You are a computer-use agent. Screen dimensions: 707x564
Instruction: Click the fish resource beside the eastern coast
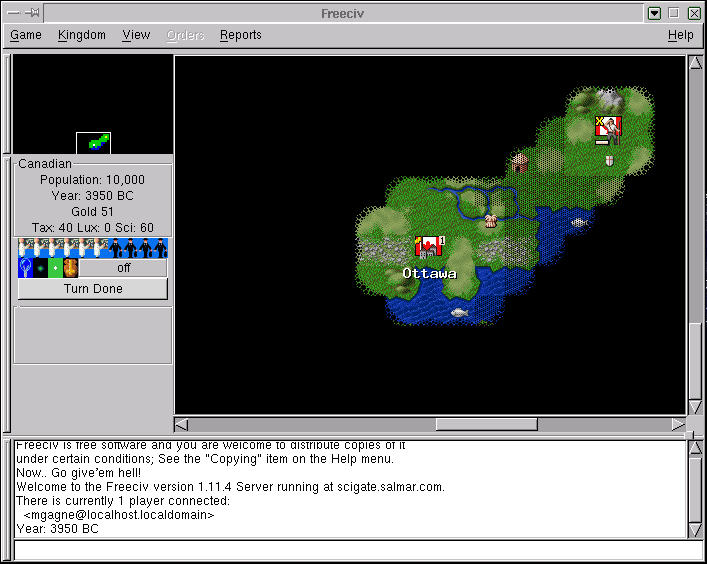[x=578, y=222]
